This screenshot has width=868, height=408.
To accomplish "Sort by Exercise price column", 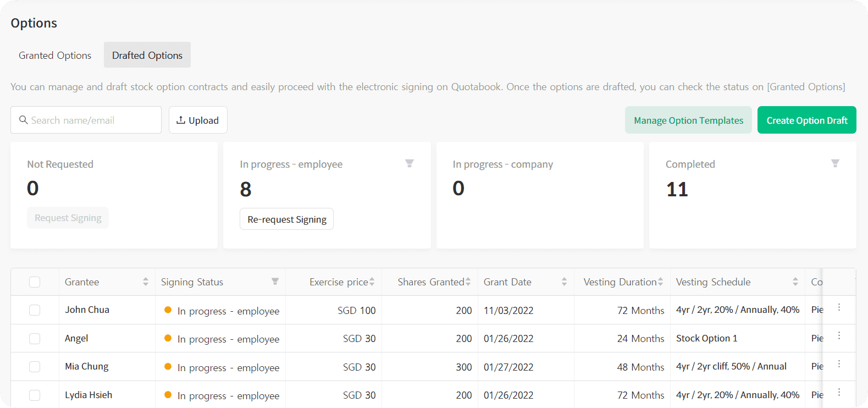I will pos(372,282).
